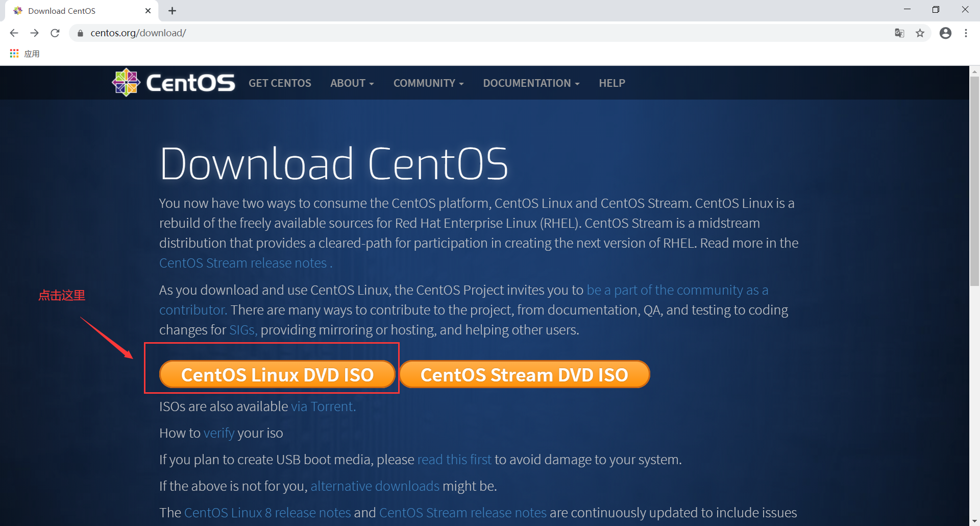Click the scrollbar down arrow
980x526 pixels.
coord(974,521)
